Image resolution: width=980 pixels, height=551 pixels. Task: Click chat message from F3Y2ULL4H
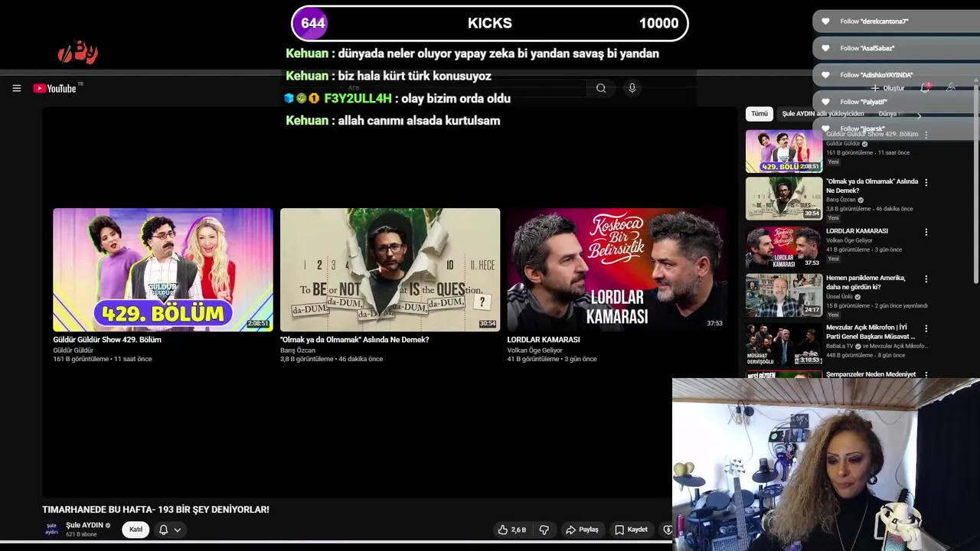click(x=397, y=98)
